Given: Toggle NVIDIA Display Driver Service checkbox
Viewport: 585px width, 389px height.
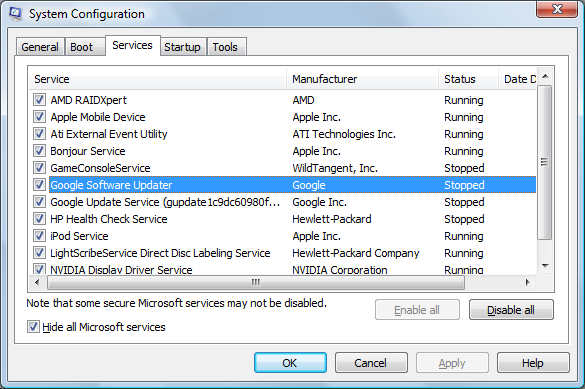Looking at the screenshot, I should [x=40, y=269].
